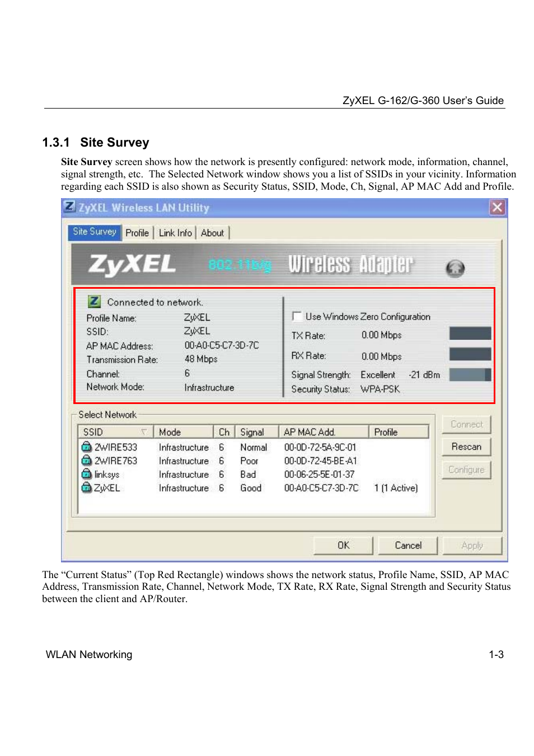Image resolution: width=534 pixels, height=756 pixels.
Task: Click the WPA-PSK security status value
Action: [380, 389]
